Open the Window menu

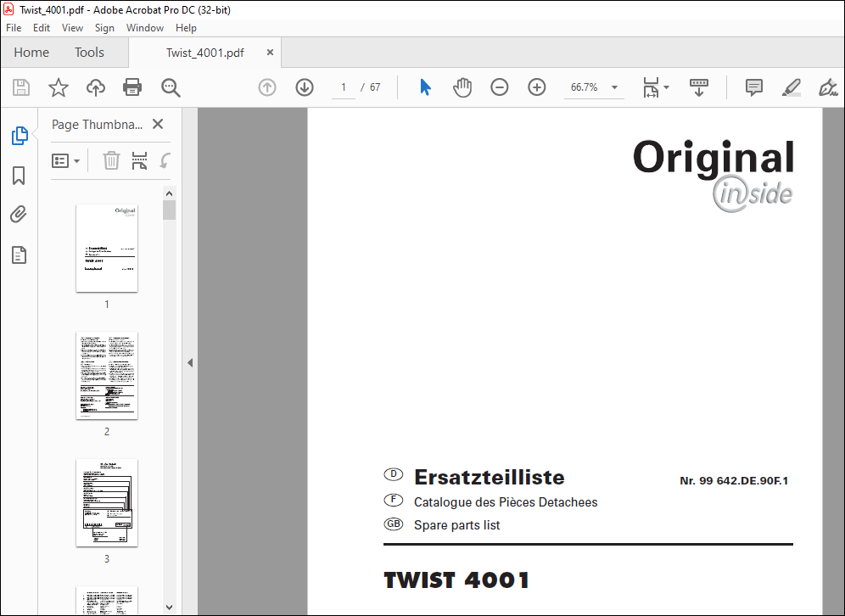(145, 28)
